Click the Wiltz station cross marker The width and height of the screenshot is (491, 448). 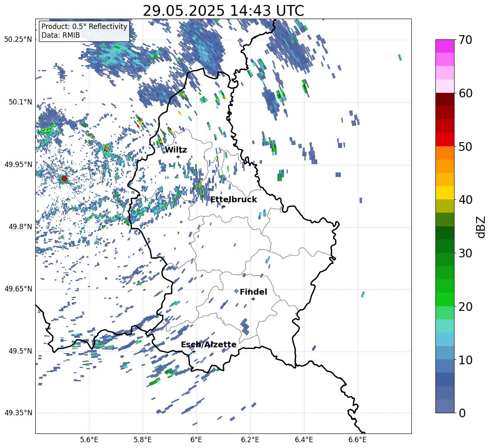pos(178,157)
